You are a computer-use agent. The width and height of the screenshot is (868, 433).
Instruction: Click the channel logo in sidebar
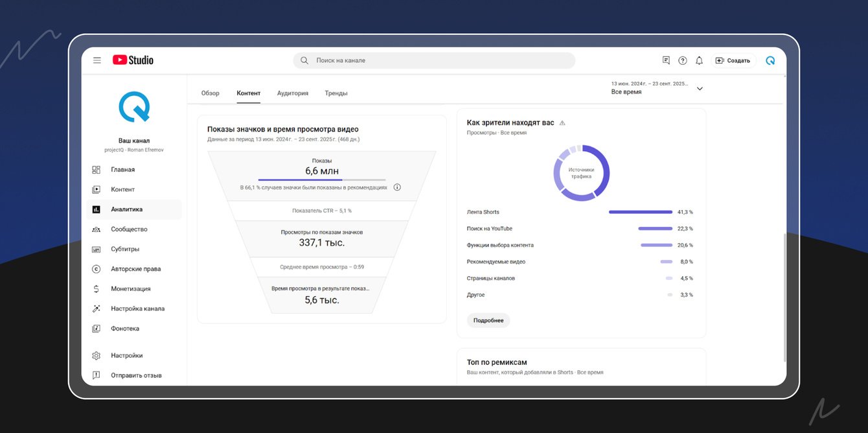pyautogui.click(x=134, y=107)
